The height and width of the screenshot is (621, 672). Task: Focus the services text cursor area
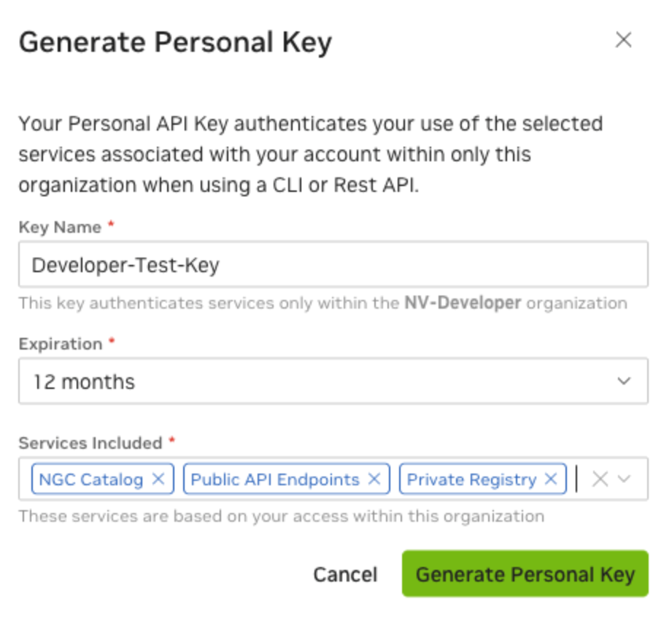(x=578, y=479)
